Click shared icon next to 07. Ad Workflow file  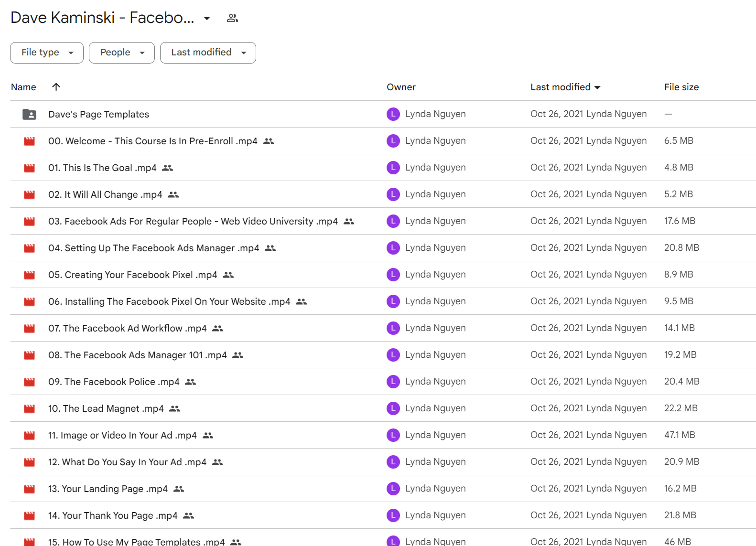(x=218, y=328)
